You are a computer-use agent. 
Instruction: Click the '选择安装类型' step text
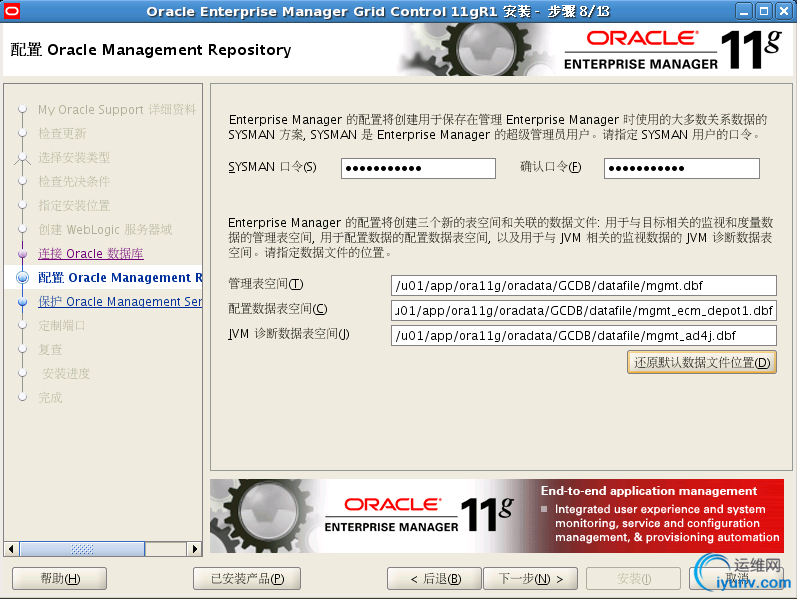[x=74, y=158]
